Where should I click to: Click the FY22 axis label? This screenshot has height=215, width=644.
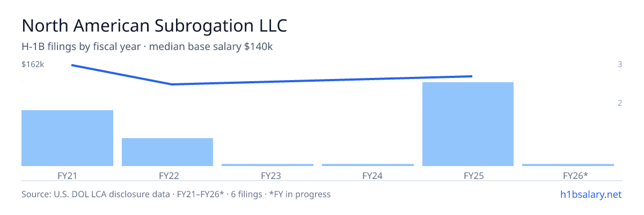[x=167, y=175]
